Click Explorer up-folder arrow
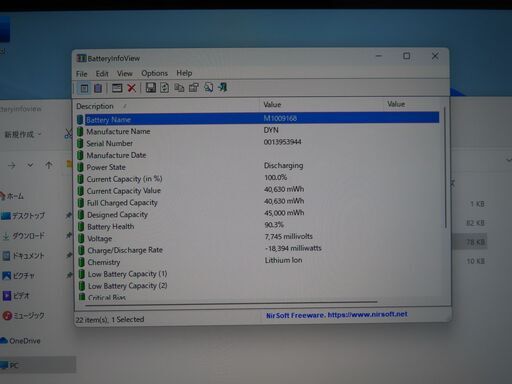 click(49, 165)
